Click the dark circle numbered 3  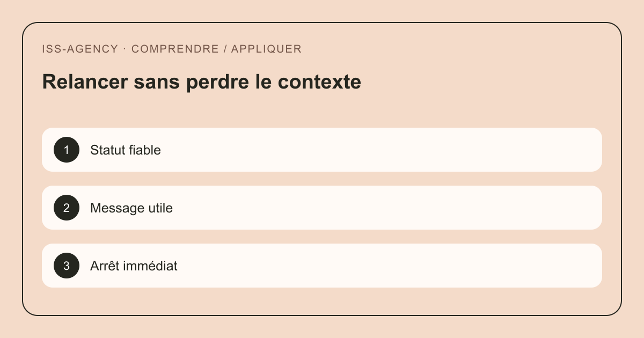click(x=67, y=266)
